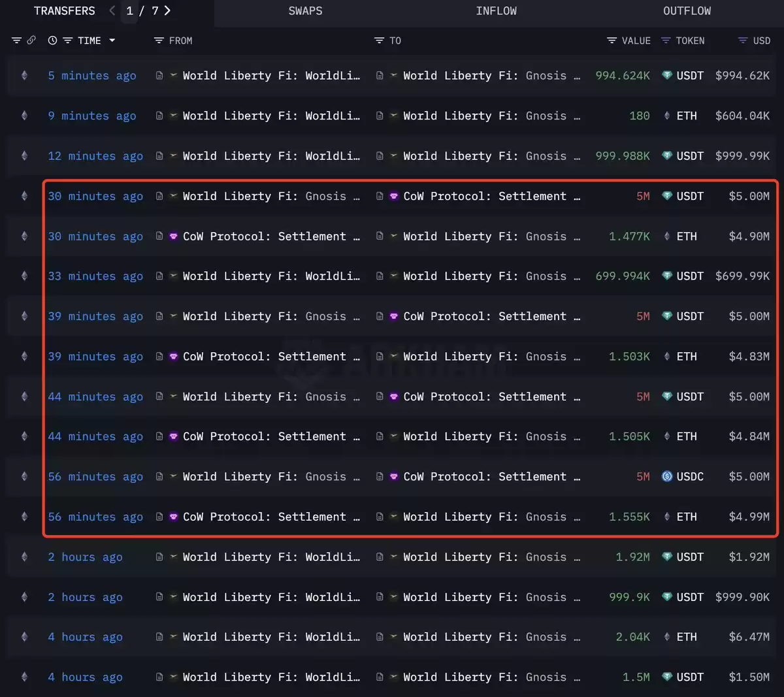This screenshot has width=784, height=697.
Task: Click the link icon in header row
Action: pos(31,41)
